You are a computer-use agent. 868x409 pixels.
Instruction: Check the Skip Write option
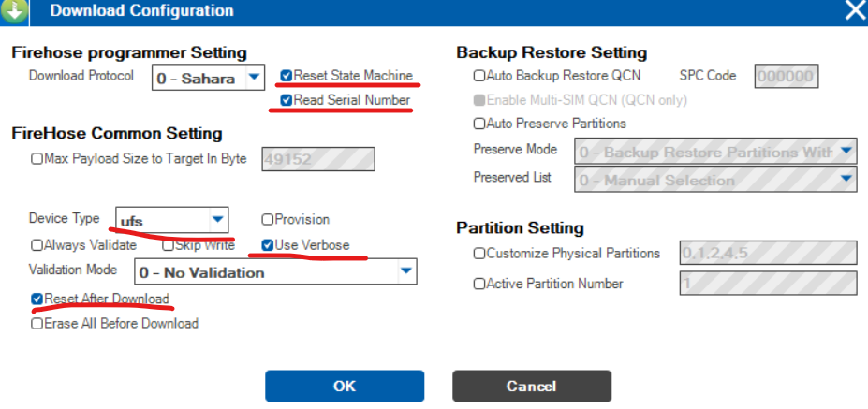point(169,245)
